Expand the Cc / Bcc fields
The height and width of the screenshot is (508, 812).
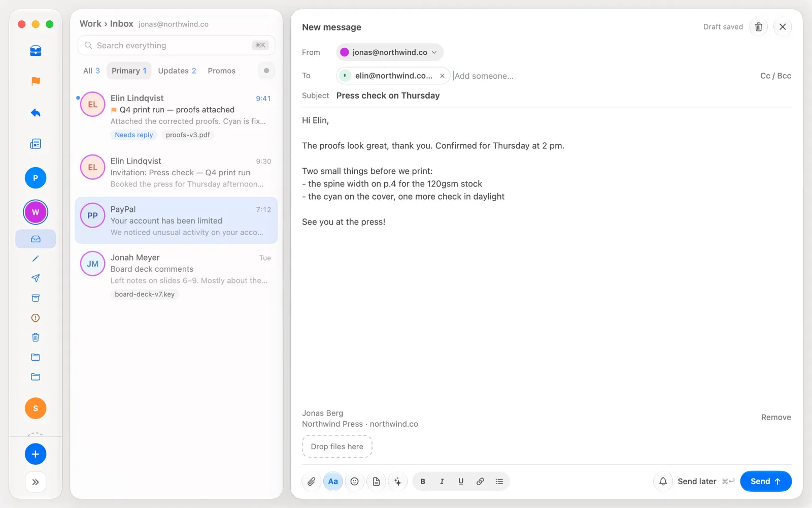point(775,76)
